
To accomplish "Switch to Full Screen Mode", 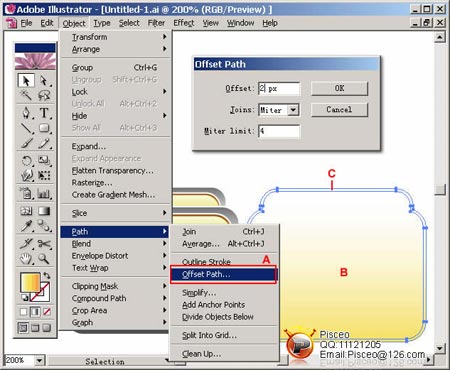I will click(47, 328).
